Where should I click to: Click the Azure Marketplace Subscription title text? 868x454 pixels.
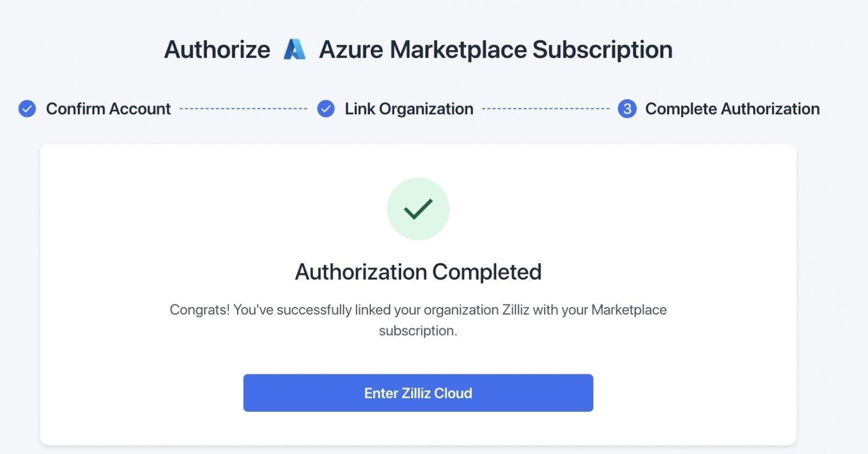click(495, 50)
